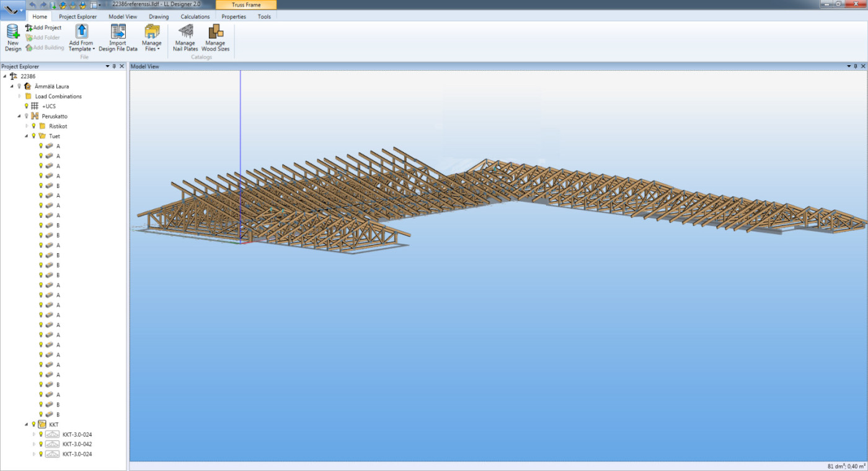Toggle visibility bulb for KKT-3.0-042
This screenshot has height=471, width=868.
click(x=41, y=444)
